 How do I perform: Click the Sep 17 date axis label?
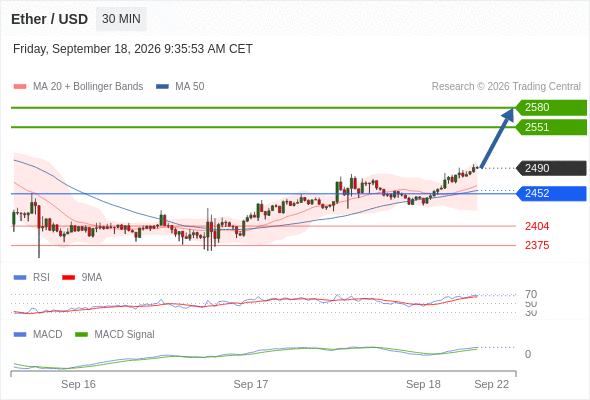coord(251,384)
